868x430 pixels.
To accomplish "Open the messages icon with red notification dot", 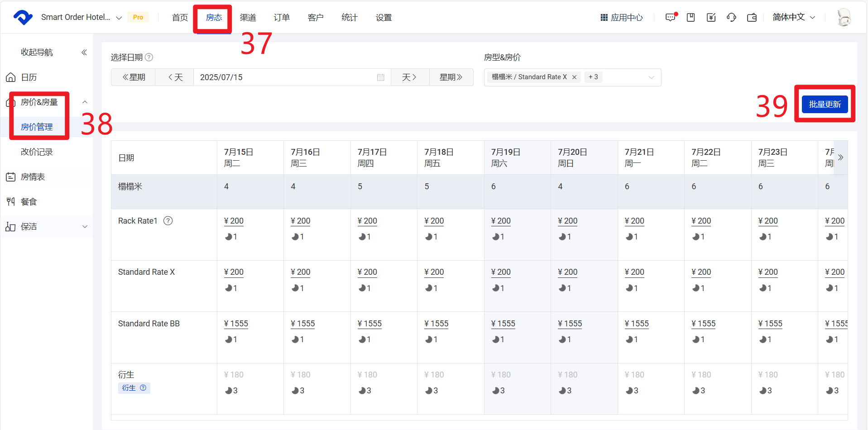I will (670, 18).
